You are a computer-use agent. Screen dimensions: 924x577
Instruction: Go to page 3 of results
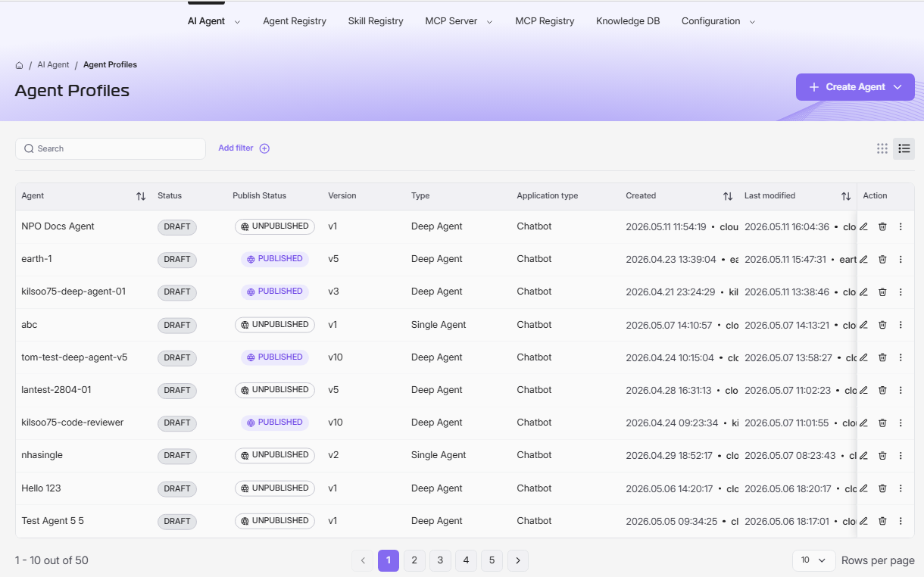click(x=440, y=560)
